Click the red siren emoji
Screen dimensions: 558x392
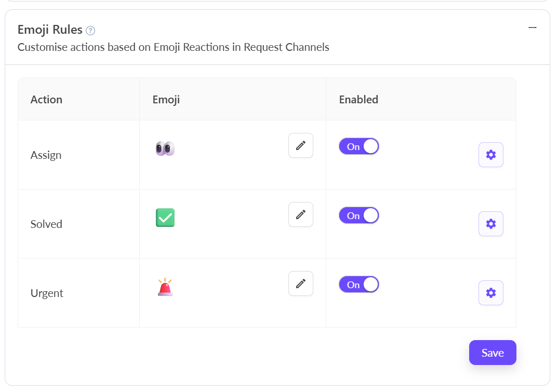click(x=165, y=287)
